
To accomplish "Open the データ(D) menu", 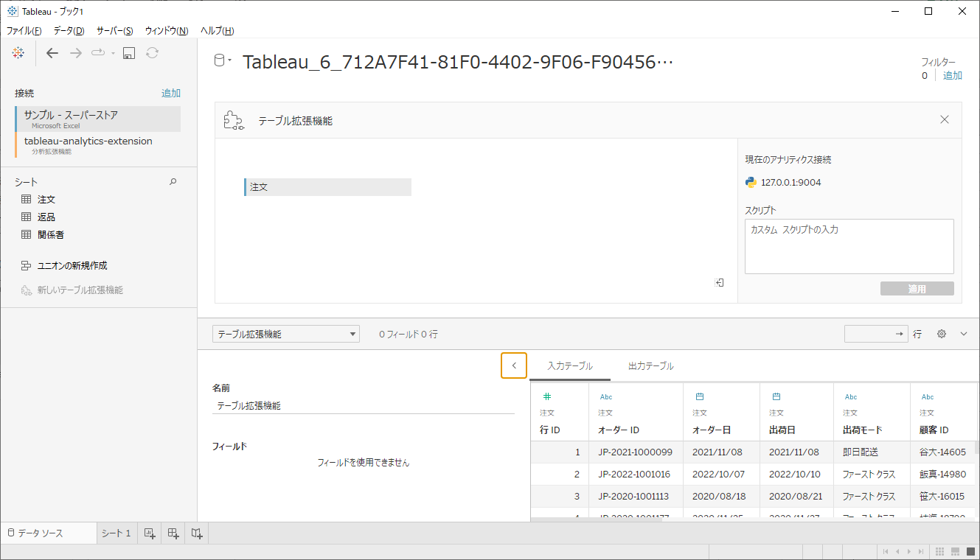I will coord(69,30).
